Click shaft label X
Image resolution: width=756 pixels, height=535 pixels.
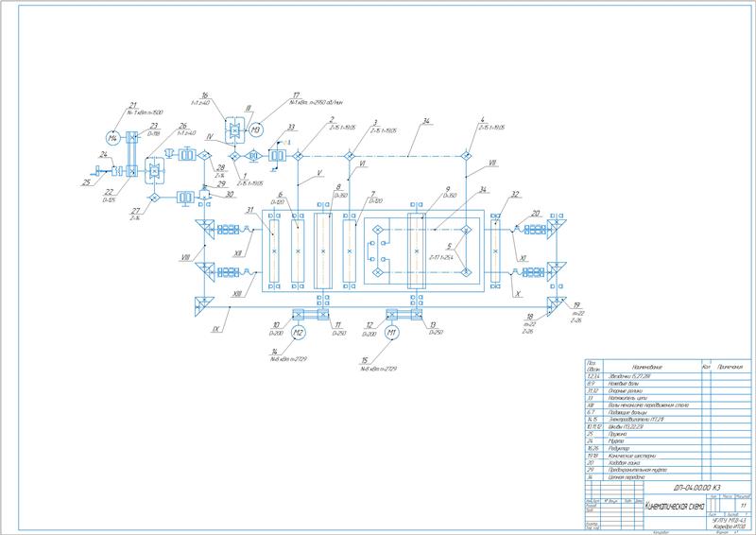point(517,293)
